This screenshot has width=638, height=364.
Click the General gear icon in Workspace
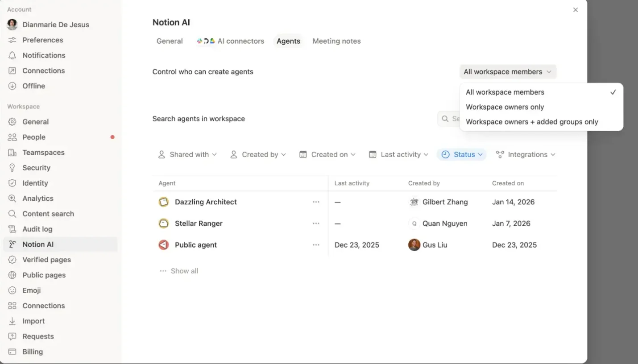pos(12,122)
